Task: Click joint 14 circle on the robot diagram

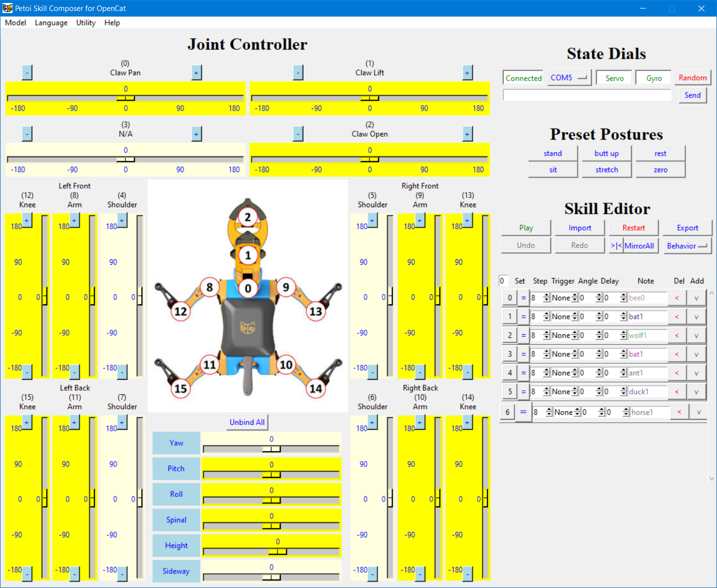Action: tap(315, 388)
